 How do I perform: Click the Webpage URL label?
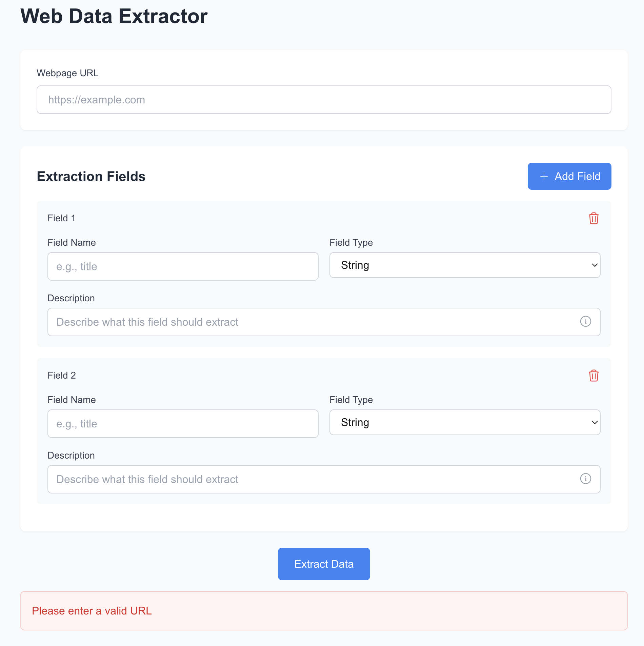click(x=67, y=73)
